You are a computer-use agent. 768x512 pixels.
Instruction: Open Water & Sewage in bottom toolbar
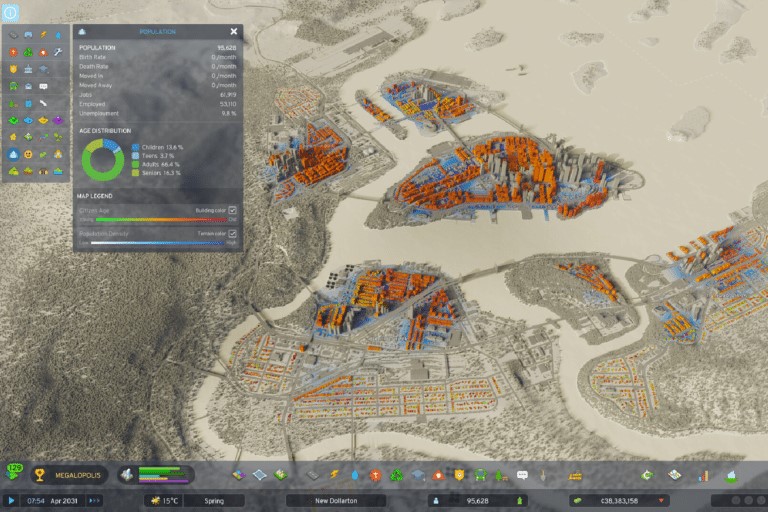355,475
